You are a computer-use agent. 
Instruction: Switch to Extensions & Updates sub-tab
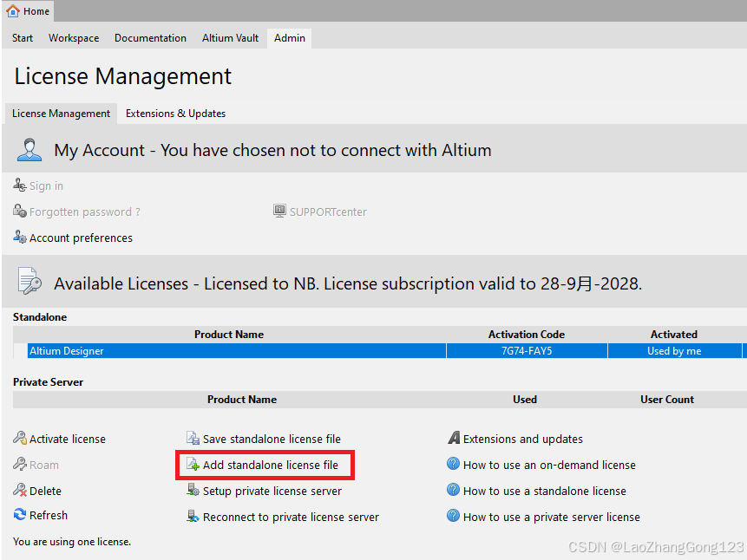point(175,114)
